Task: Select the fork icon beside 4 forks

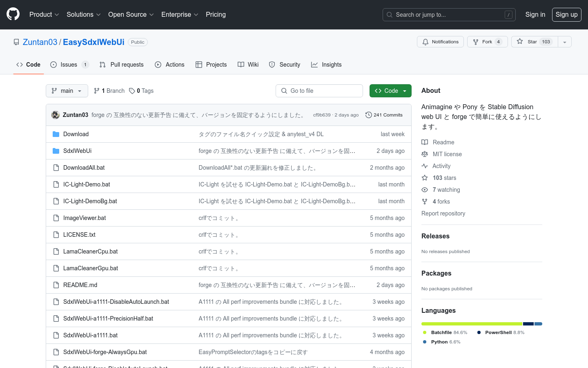Action: click(x=425, y=202)
